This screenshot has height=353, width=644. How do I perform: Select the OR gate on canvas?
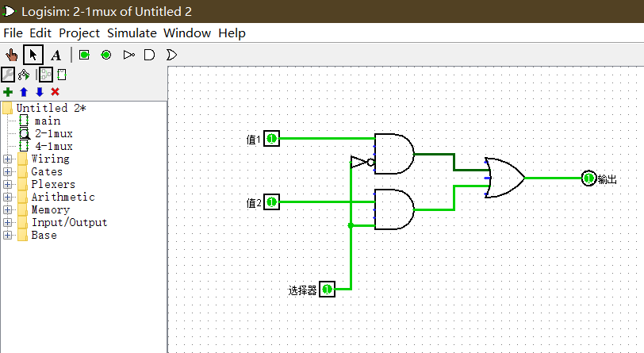(x=504, y=178)
